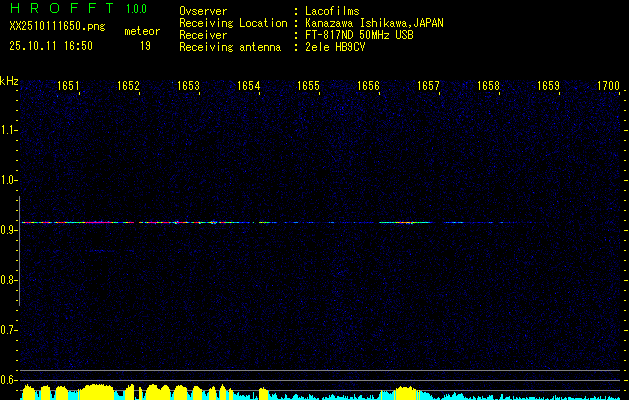
Task: Click the meteor count value 19
Action: [145, 46]
